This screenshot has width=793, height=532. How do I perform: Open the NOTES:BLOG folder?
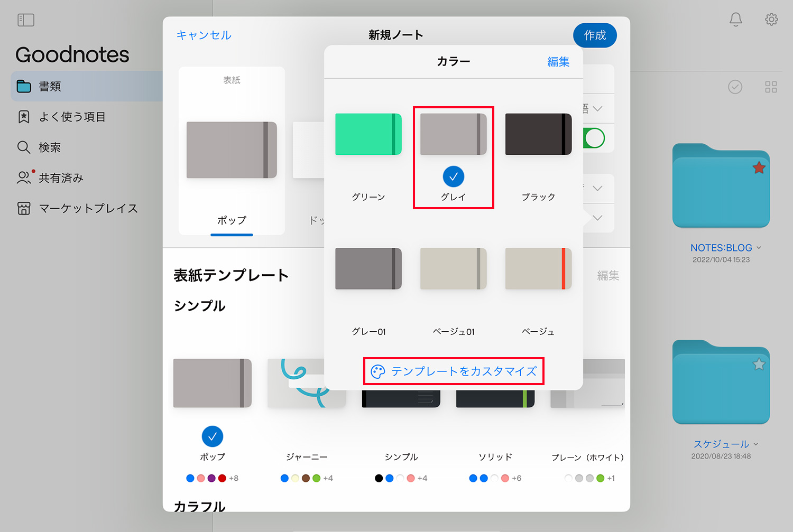(721, 185)
